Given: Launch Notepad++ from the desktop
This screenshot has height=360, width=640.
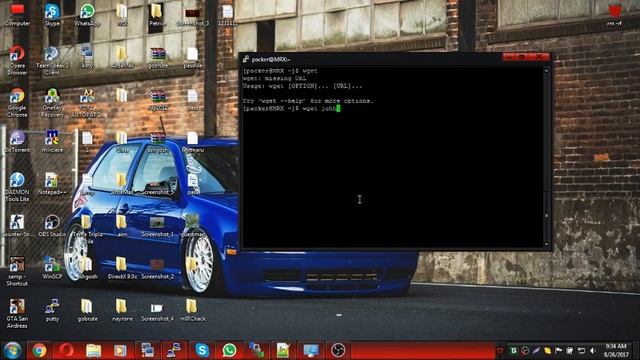Looking at the screenshot, I should point(52,183).
